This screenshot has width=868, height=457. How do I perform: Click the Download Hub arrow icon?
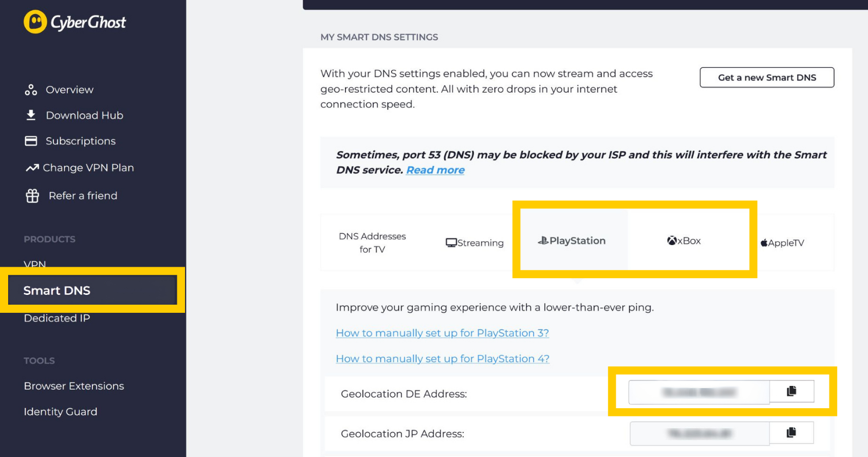[x=31, y=115]
